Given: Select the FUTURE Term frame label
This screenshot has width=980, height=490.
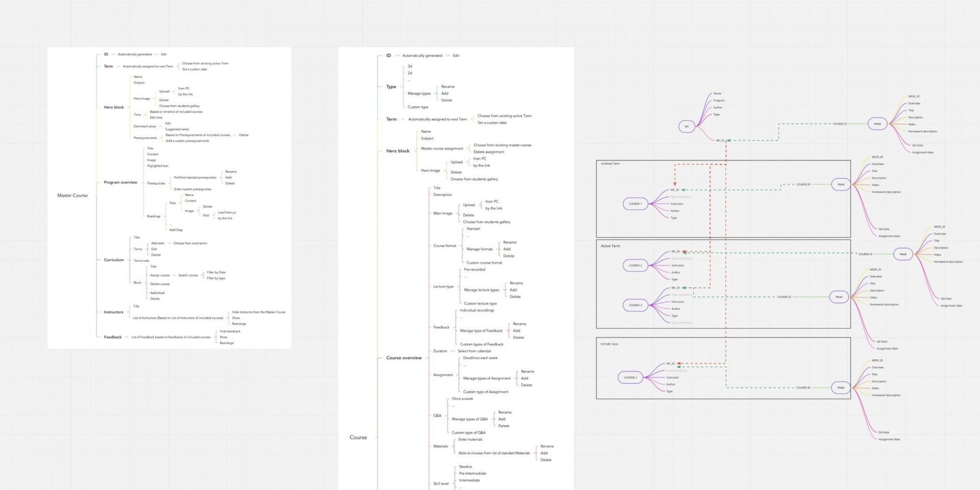Looking at the screenshot, I should pyautogui.click(x=609, y=344).
